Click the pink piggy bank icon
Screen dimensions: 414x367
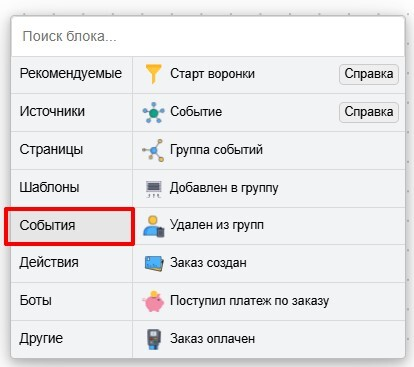point(153,301)
